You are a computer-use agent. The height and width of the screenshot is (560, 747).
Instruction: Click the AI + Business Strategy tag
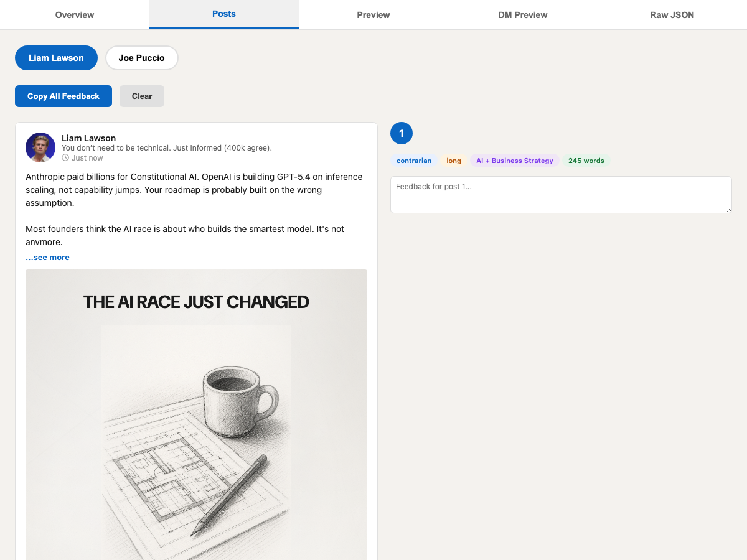[515, 161]
